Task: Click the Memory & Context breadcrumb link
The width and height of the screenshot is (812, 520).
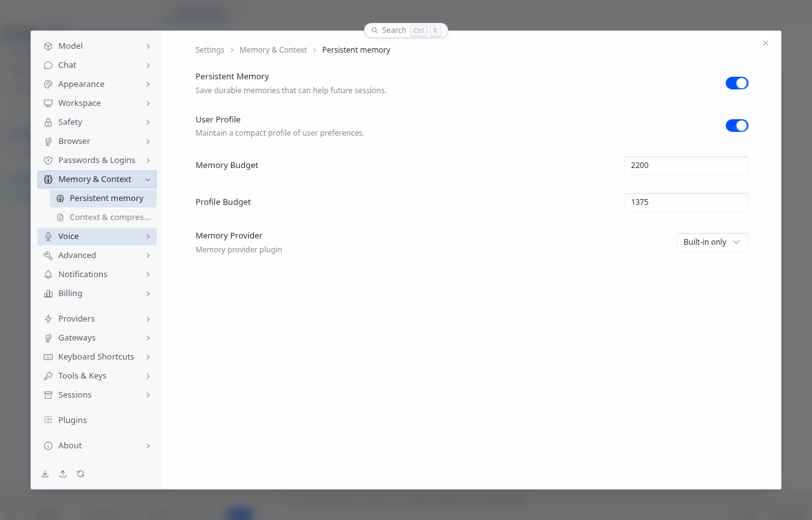Action: [x=273, y=50]
